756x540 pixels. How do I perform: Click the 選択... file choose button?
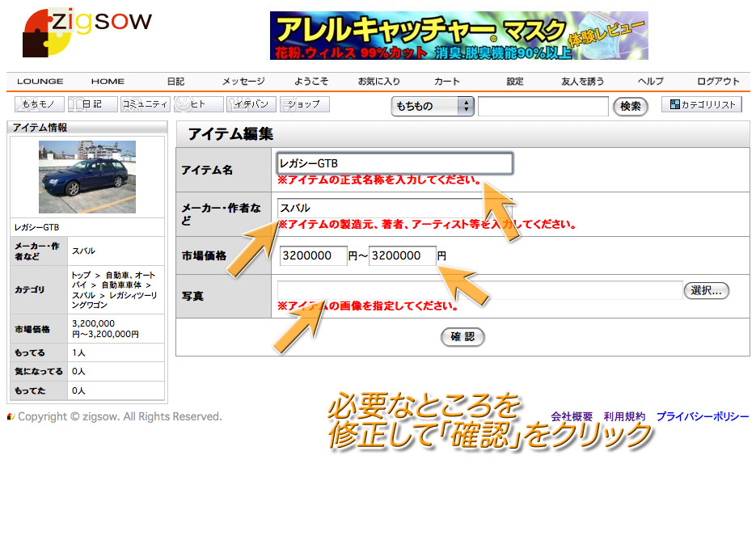tap(707, 290)
